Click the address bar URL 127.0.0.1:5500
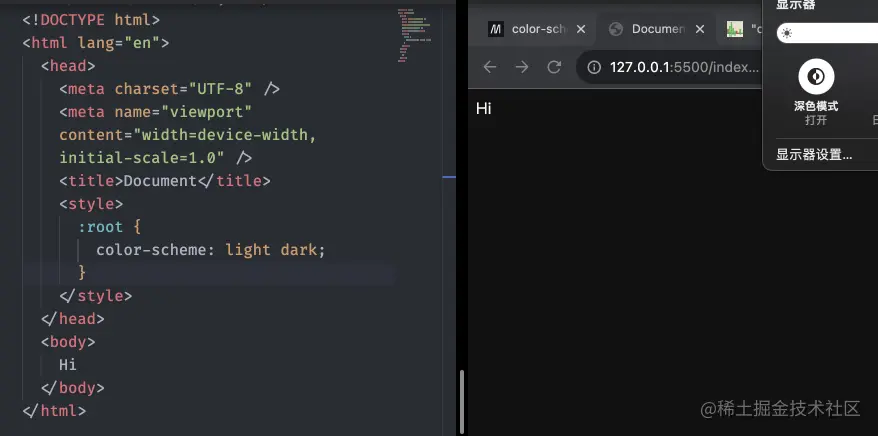Viewport: 878px width, 436px height. [x=684, y=68]
